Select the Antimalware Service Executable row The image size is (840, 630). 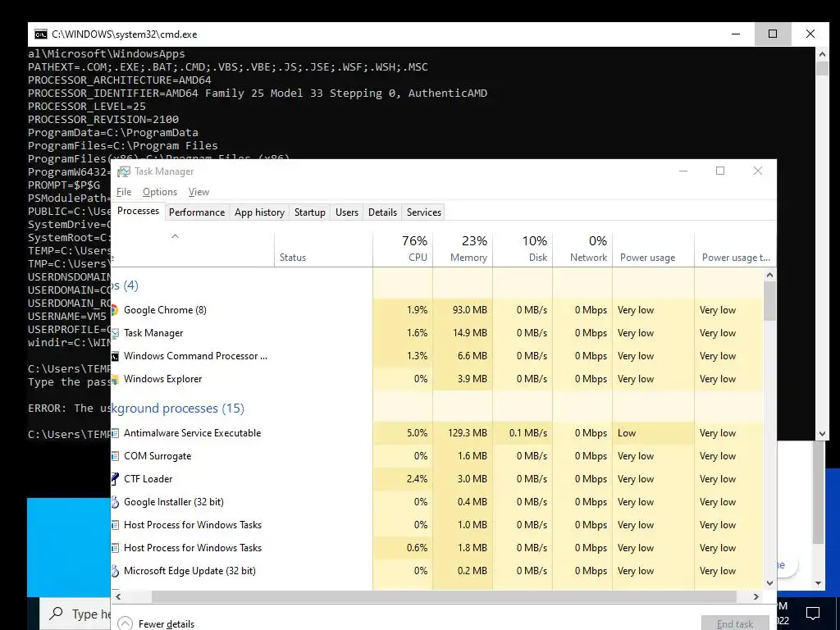[437, 433]
